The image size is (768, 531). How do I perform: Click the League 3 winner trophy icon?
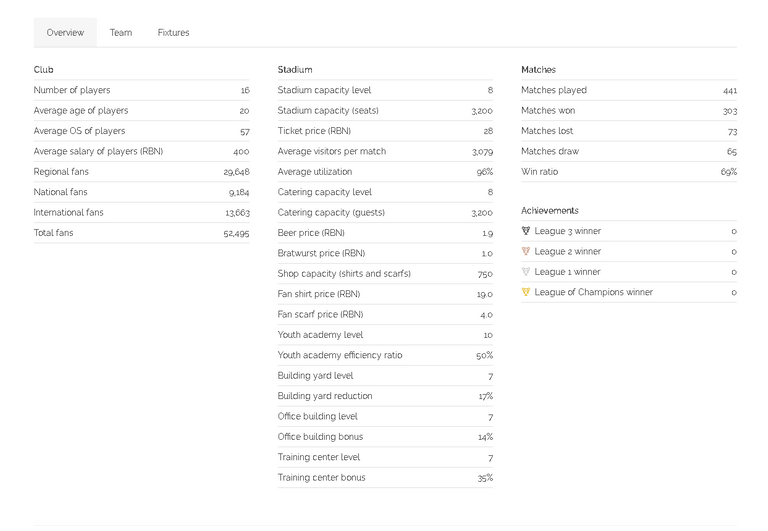click(526, 231)
